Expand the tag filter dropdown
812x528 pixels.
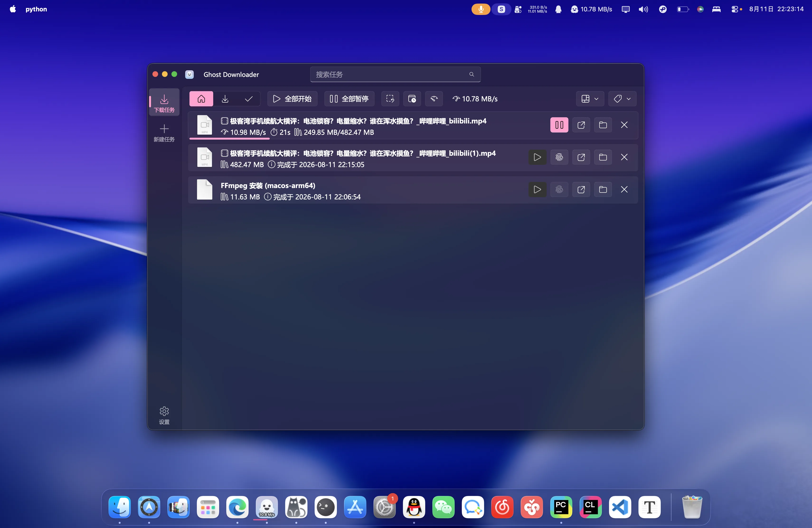[x=622, y=99]
